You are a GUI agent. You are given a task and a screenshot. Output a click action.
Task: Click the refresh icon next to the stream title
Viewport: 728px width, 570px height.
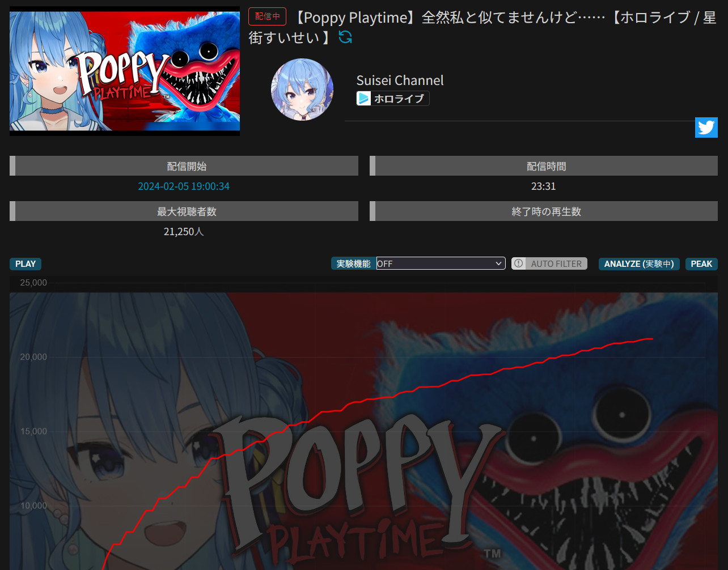(x=345, y=37)
